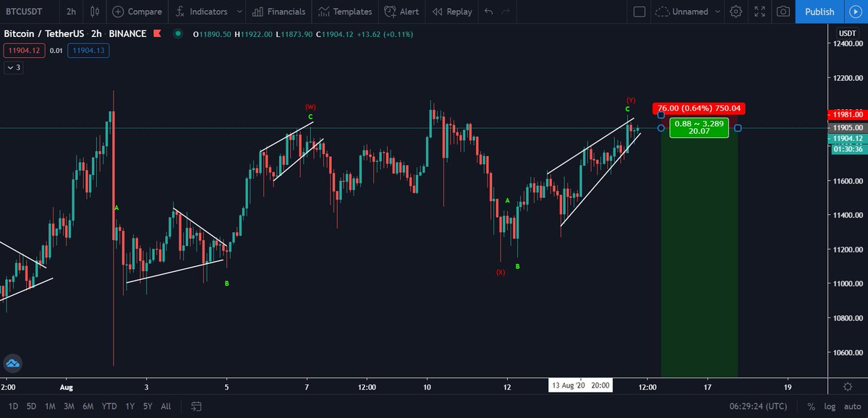Expand the collapsed indicators legend showing 3
Viewport: 868px width, 418px height.
click(14, 67)
